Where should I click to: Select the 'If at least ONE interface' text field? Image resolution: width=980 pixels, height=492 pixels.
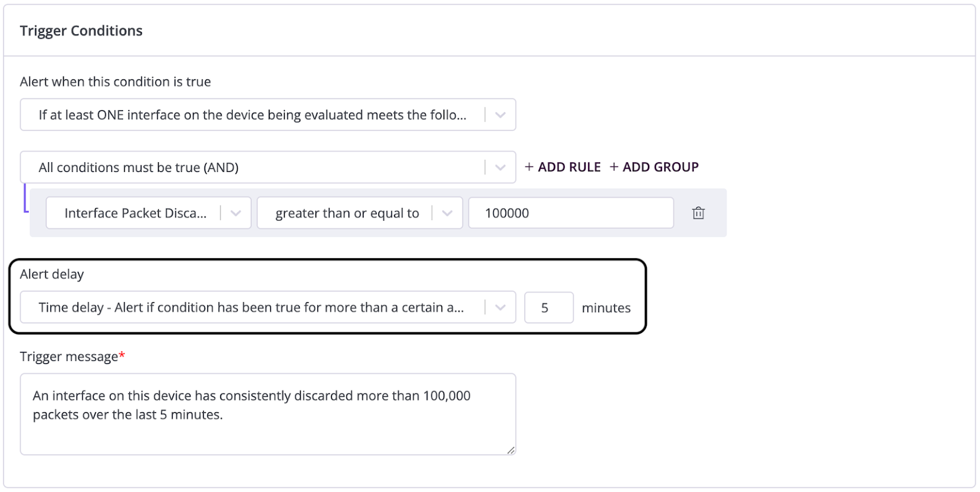(x=252, y=115)
